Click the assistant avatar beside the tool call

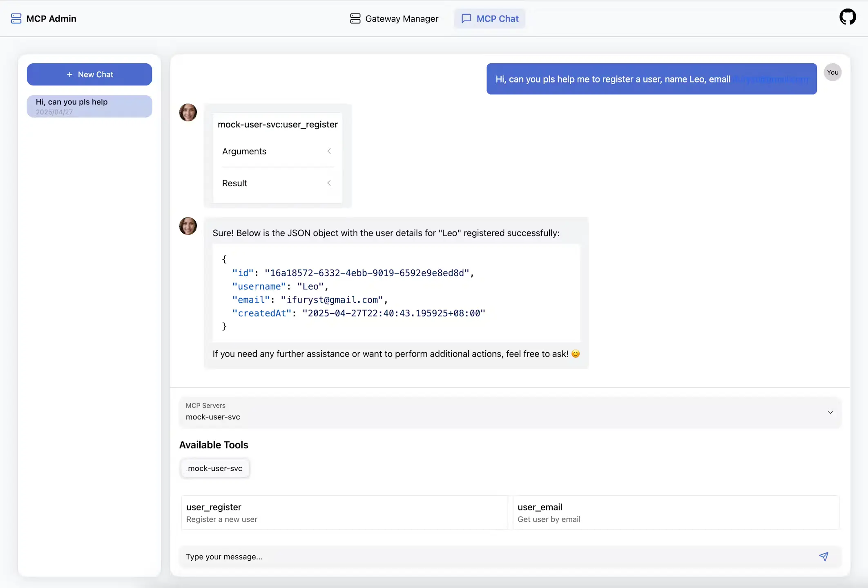tap(188, 112)
